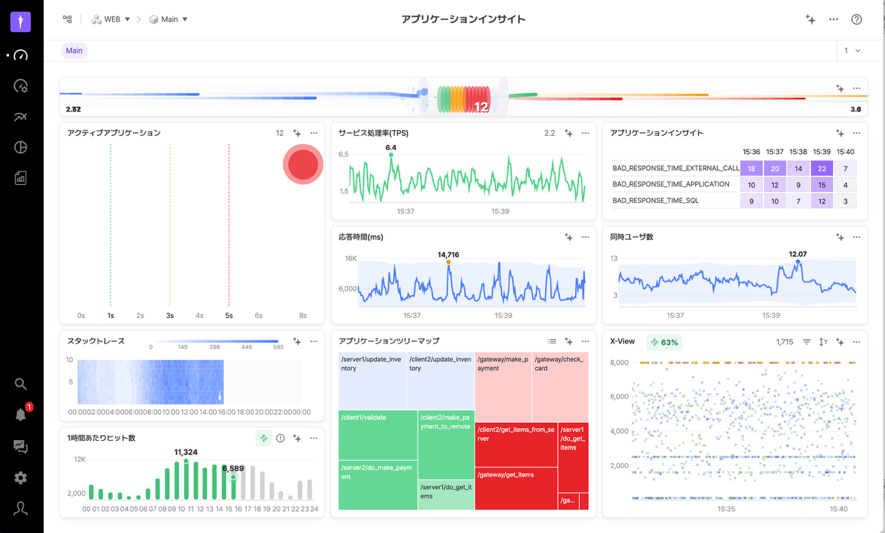This screenshot has height=533, width=885.
Task: Expand the Main breadcrumb dropdown
Action: pyautogui.click(x=169, y=19)
